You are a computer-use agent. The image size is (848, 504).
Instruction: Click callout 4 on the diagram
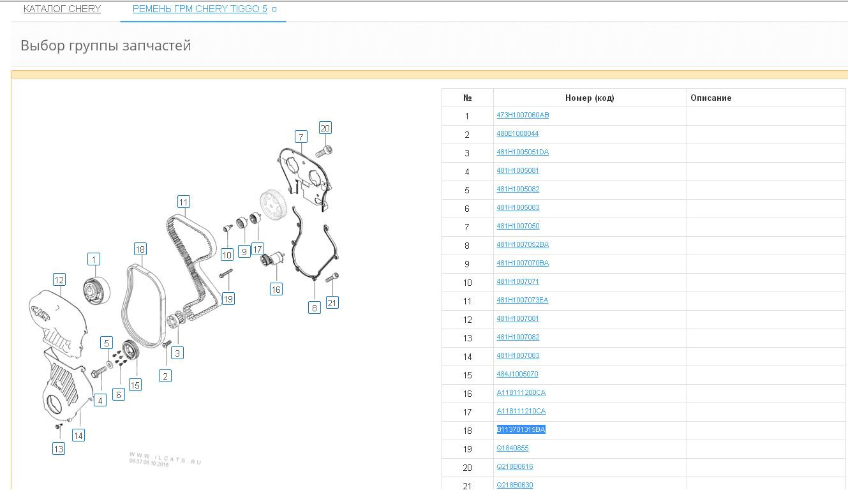point(100,400)
